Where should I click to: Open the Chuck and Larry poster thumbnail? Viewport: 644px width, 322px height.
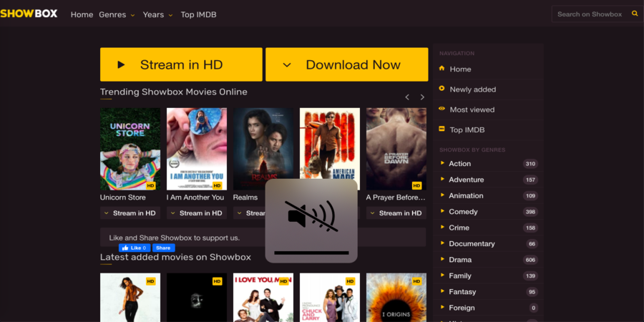(330, 298)
